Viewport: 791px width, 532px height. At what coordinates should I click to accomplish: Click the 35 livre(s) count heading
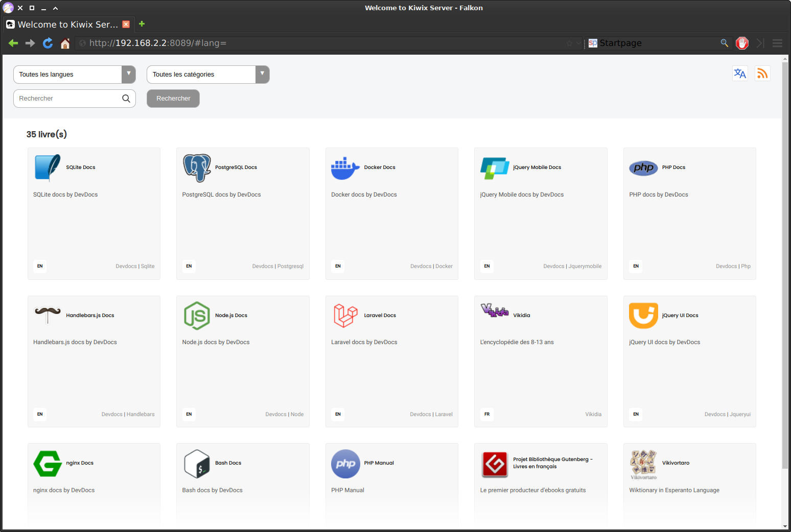click(46, 134)
